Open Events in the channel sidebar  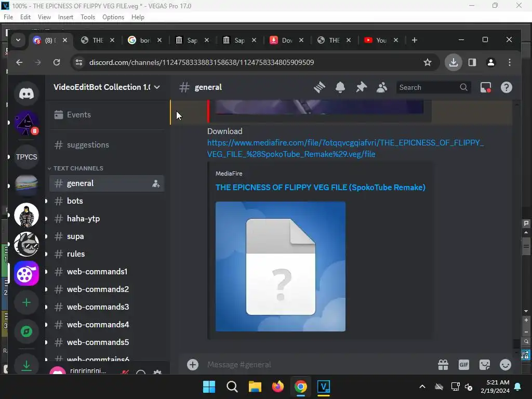click(x=107, y=115)
